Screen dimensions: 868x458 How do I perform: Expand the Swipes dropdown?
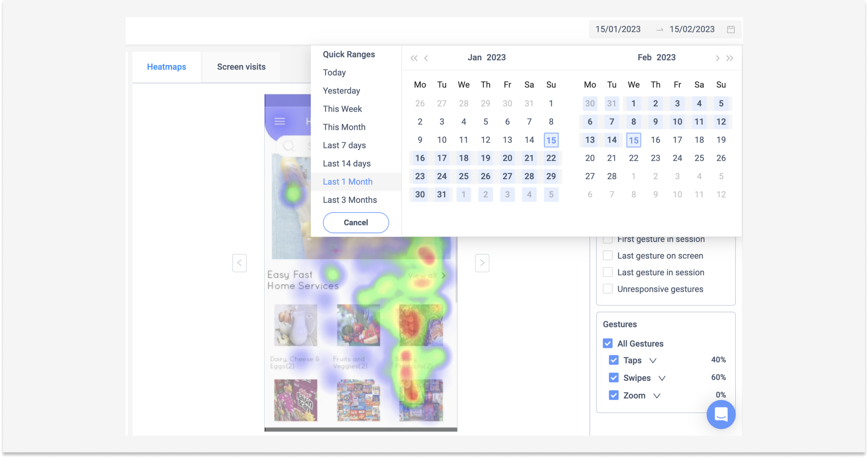(662, 378)
